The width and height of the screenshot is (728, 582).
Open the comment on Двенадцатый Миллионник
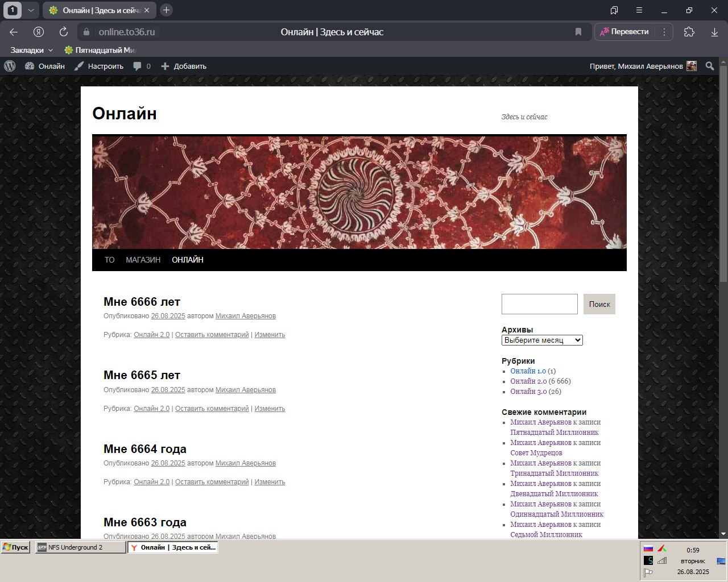[x=554, y=494]
